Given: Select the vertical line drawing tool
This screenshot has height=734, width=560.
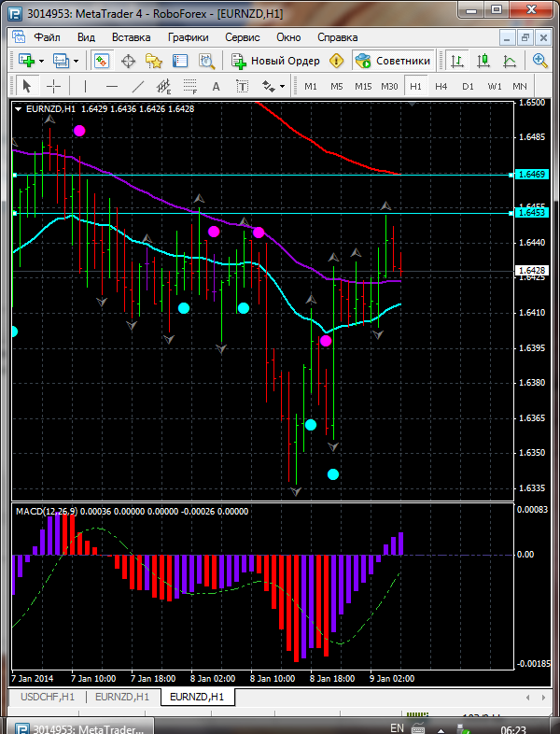Looking at the screenshot, I should coord(85,86).
